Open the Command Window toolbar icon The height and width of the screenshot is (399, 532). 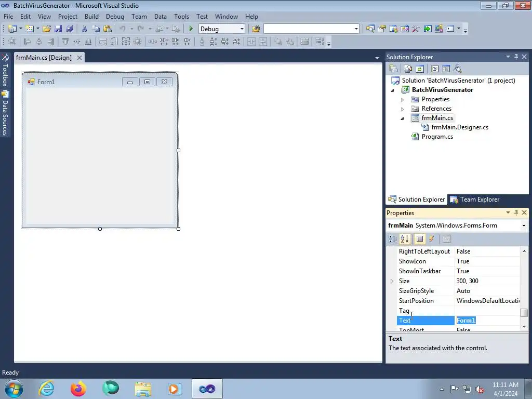(x=450, y=29)
